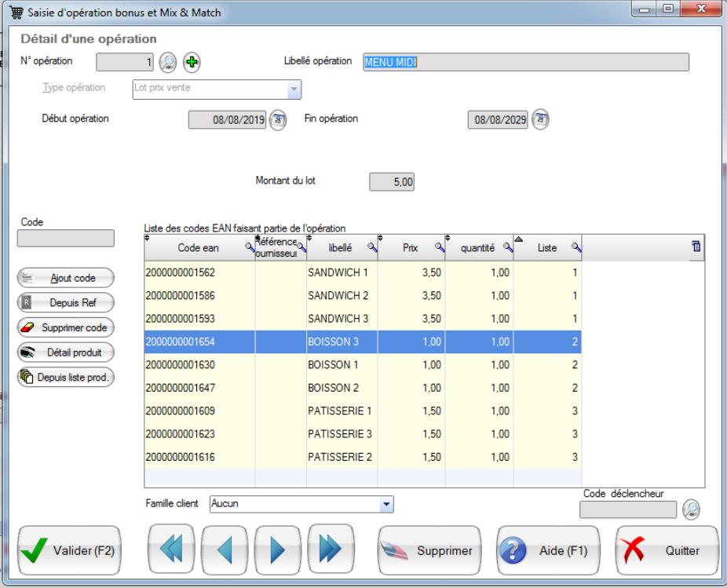
Task: Open the Fin opération calendar picker
Action: [x=540, y=119]
